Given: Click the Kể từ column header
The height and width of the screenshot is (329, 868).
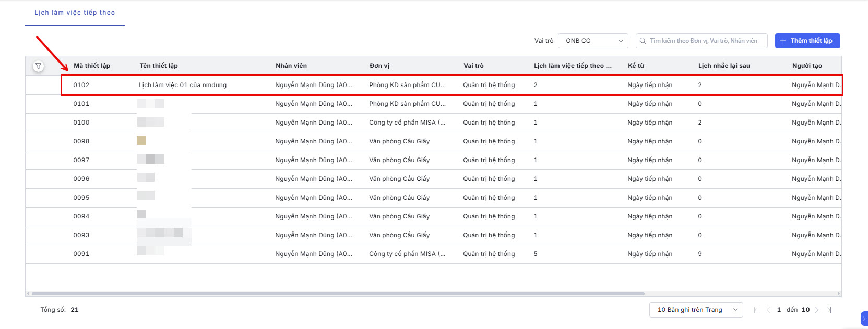Looking at the screenshot, I should [636, 66].
